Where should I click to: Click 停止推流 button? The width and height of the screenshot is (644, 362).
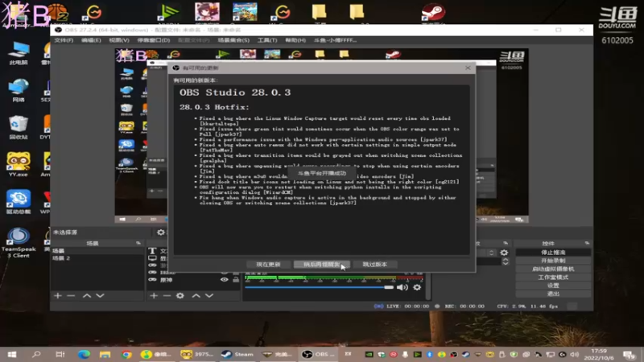tap(553, 253)
